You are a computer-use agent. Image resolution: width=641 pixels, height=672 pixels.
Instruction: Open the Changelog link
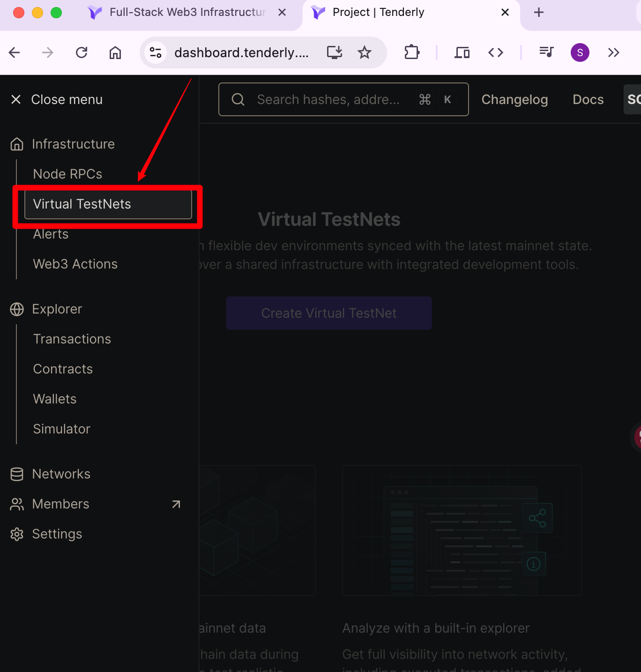click(514, 99)
